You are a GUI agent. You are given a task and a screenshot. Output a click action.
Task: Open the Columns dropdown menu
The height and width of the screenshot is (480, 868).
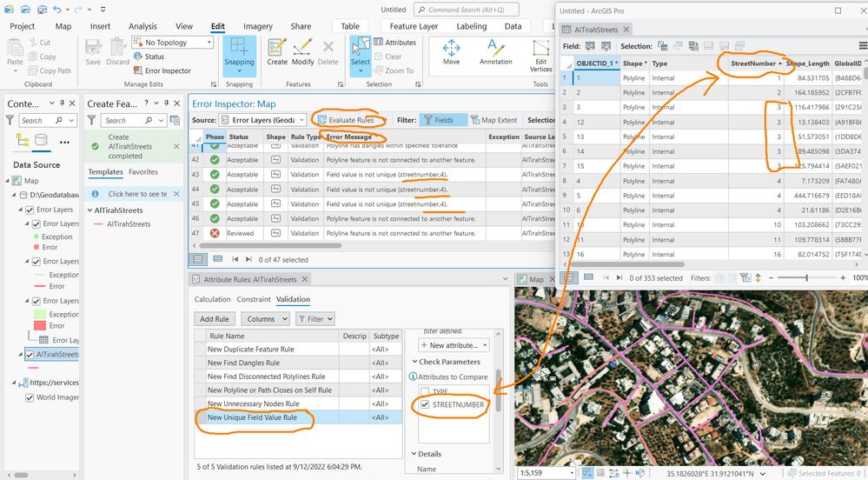click(x=264, y=319)
